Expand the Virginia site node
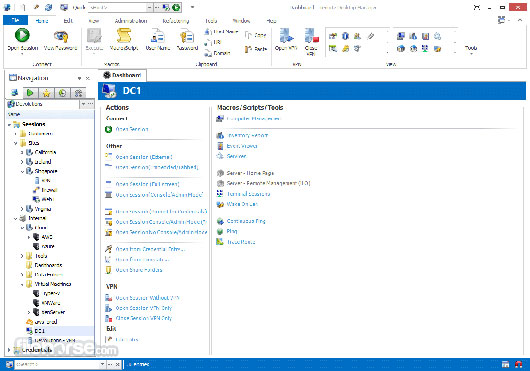The width and height of the screenshot is (530, 371). pyautogui.click(x=22, y=209)
